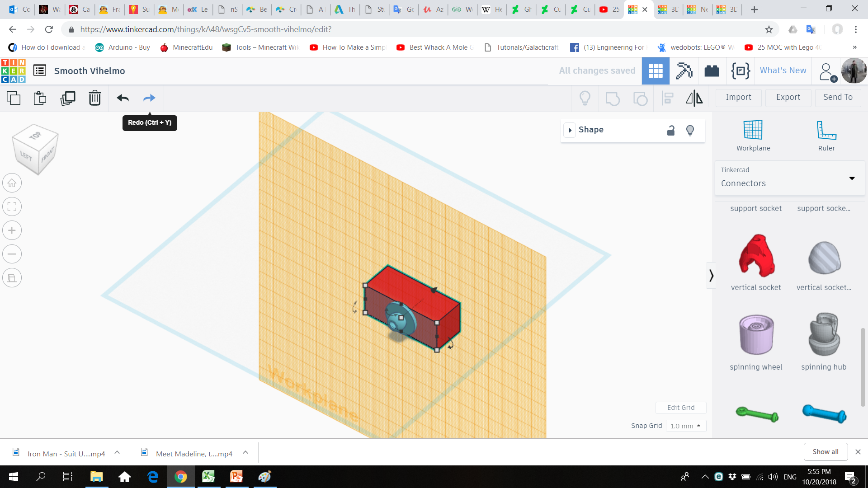Click the Fit all in view icon
The width and height of the screenshot is (868, 488).
click(x=12, y=207)
